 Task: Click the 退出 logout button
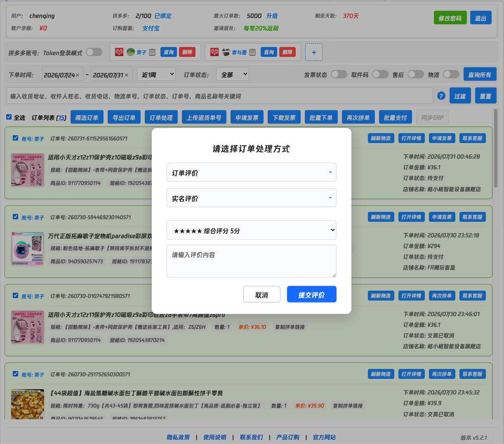(x=481, y=18)
